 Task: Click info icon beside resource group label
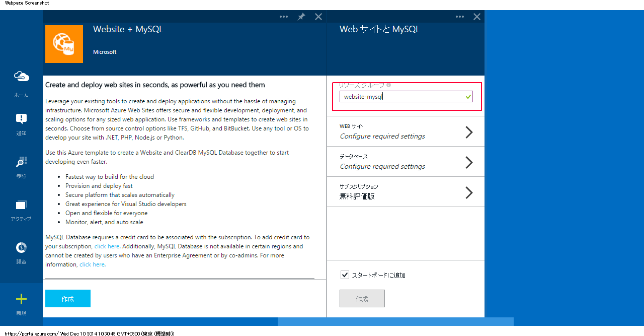389,85
